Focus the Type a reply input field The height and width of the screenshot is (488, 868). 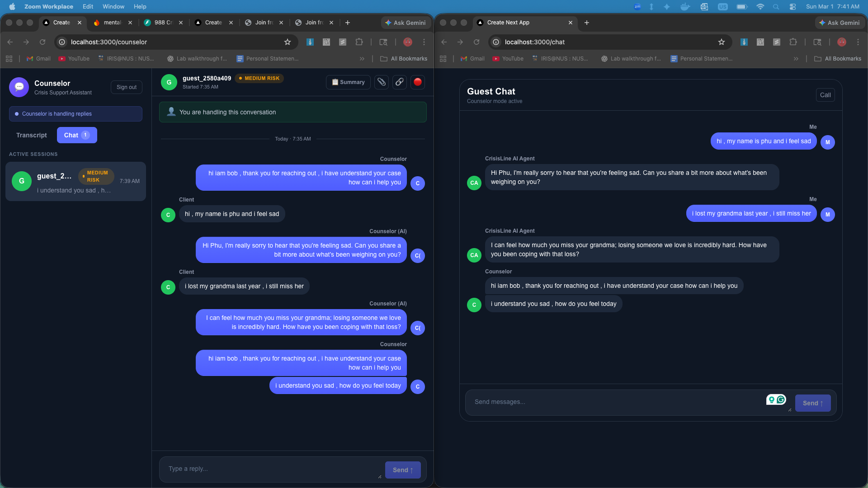271,469
